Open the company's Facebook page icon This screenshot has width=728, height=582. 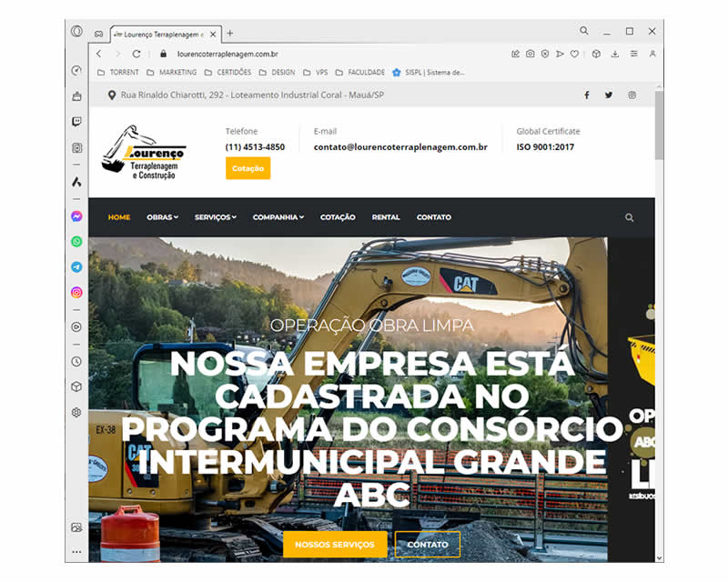point(586,95)
